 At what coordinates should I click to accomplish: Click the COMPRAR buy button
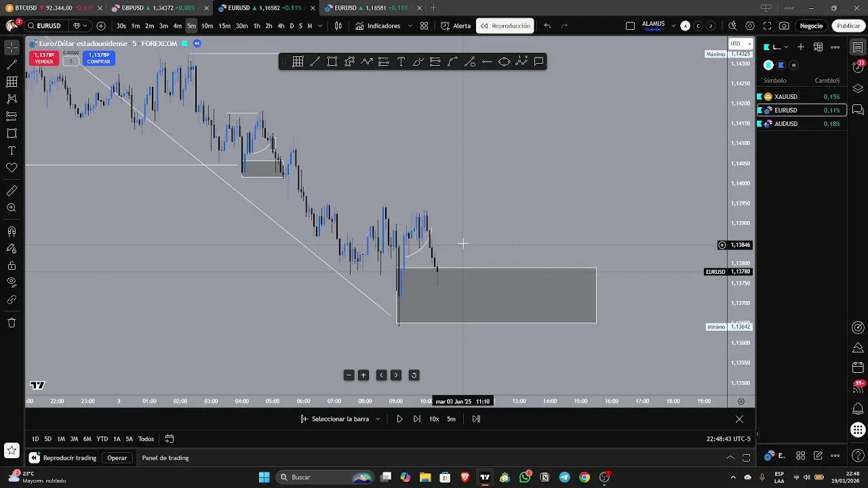pyautogui.click(x=98, y=58)
